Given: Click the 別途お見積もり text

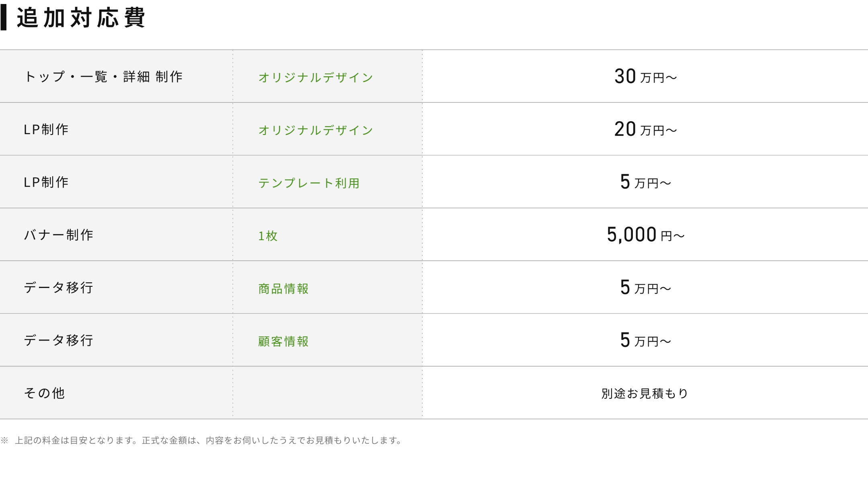Looking at the screenshot, I should coord(645,393).
